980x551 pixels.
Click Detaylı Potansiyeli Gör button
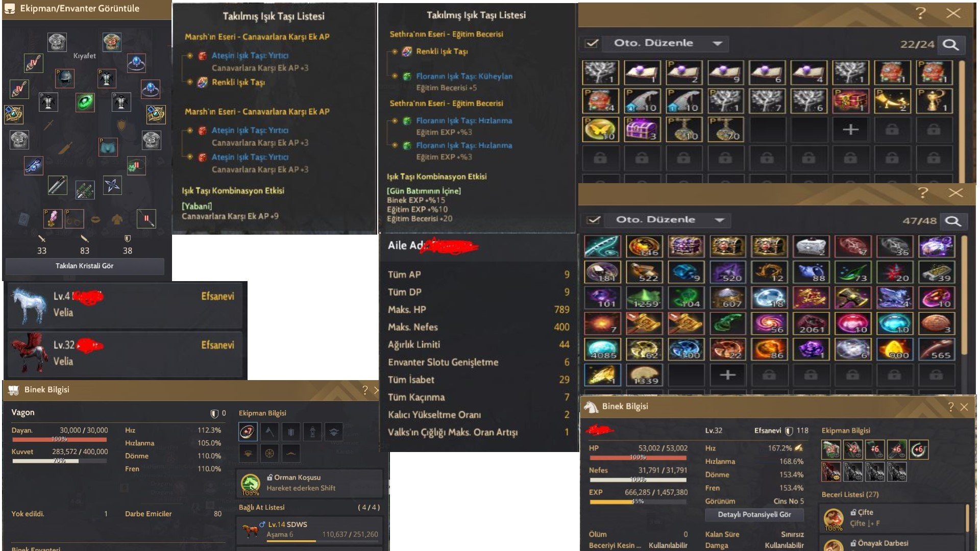[754, 514]
